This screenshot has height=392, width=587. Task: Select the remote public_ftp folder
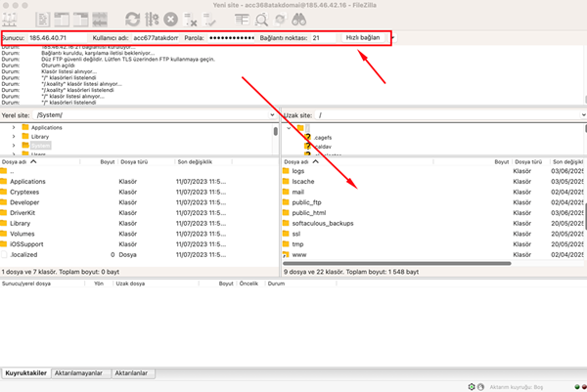click(x=432, y=202)
